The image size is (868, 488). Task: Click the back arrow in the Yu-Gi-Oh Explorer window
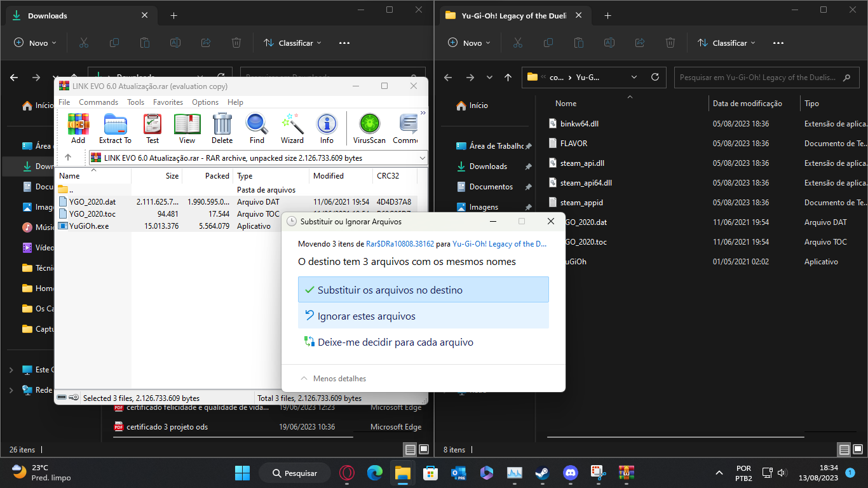tap(448, 78)
